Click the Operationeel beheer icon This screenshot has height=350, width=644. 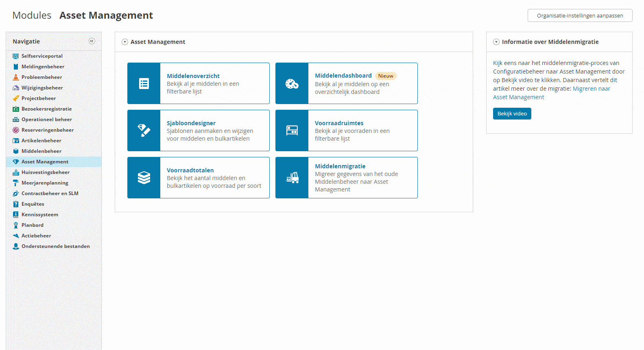click(x=16, y=120)
